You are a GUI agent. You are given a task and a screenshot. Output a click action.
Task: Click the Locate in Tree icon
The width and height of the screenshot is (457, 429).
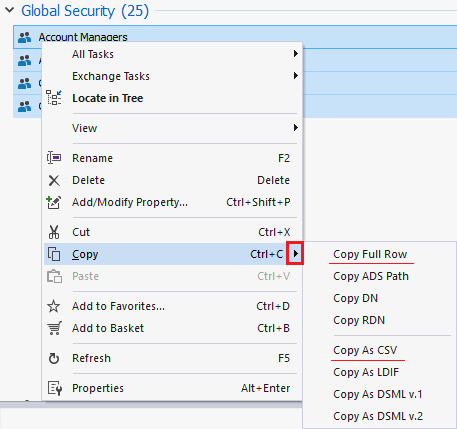[54, 98]
